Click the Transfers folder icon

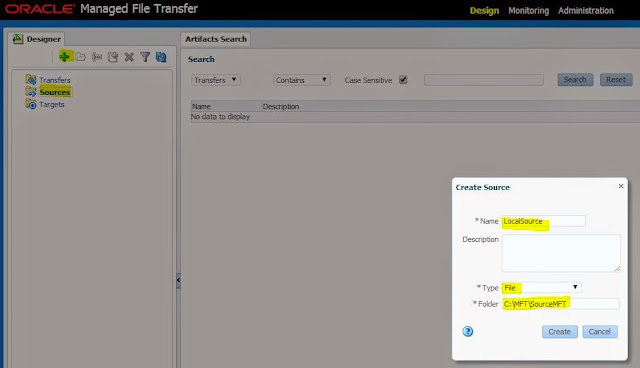[x=31, y=80]
